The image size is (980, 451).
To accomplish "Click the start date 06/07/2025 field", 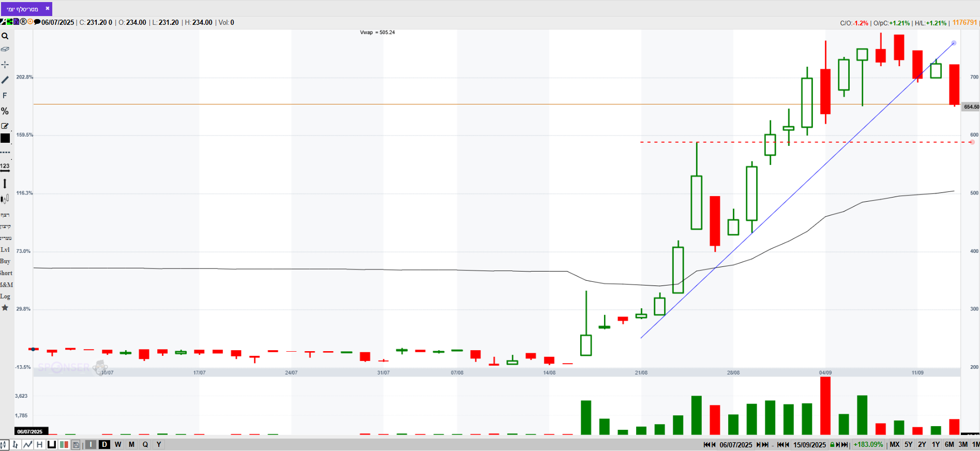I will (736, 445).
